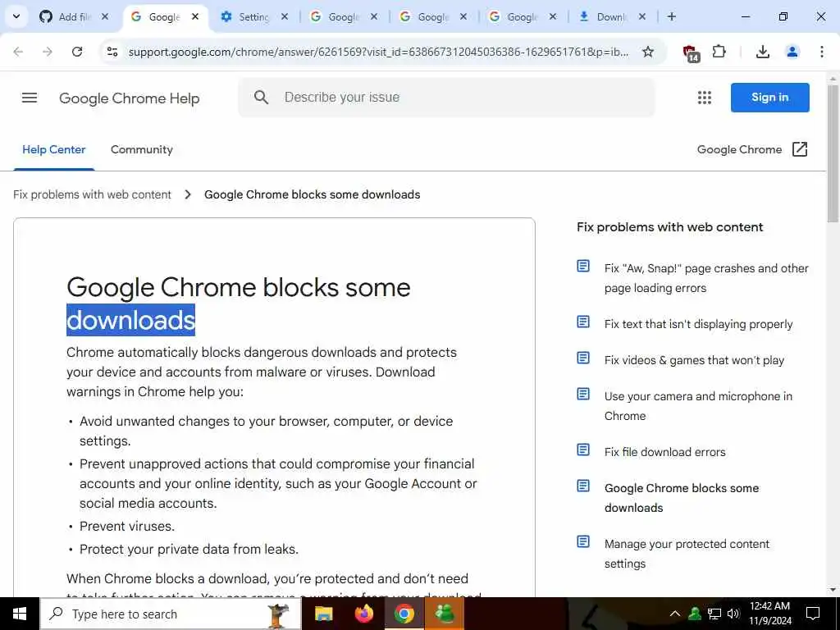Click the article icon beside Manage protected content
The width and height of the screenshot is (840, 630).
(x=583, y=541)
